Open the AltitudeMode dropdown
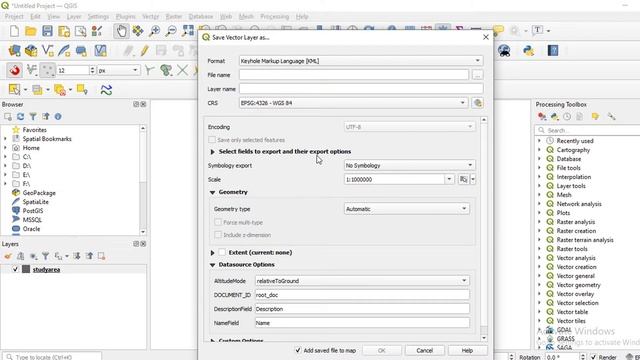This screenshot has height=360, width=640. [x=362, y=281]
